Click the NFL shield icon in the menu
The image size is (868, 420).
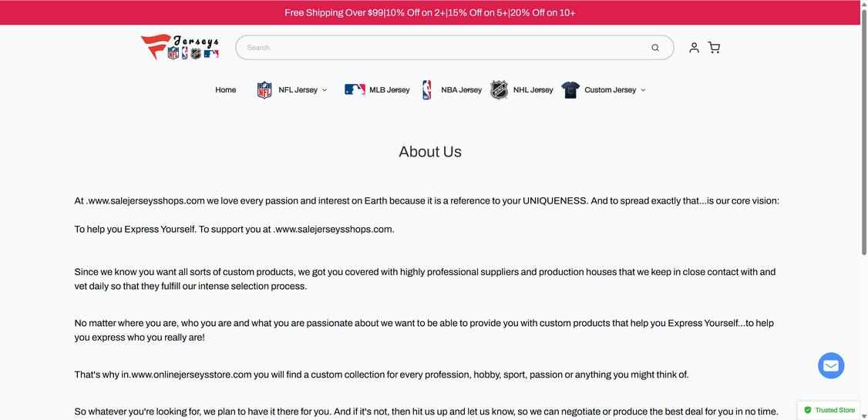click(x=264, y=89)
